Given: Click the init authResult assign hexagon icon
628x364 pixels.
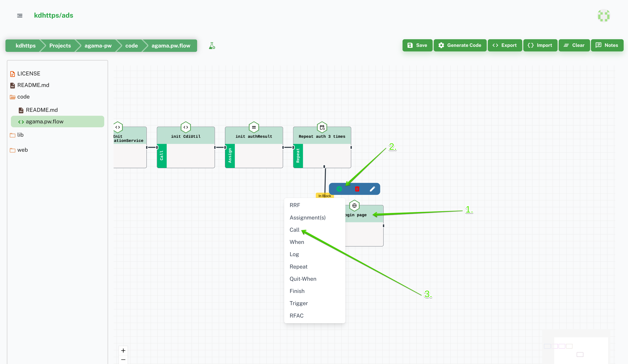Looking at the screenshot, I should pyautogui.click(x=254, y=127).
